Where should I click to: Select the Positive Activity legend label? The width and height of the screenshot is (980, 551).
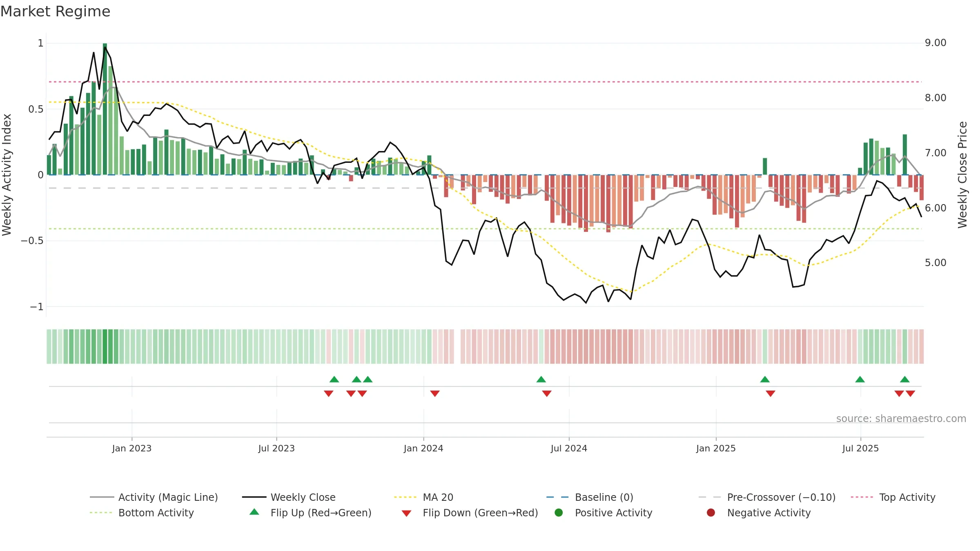[x=614, y=513]
